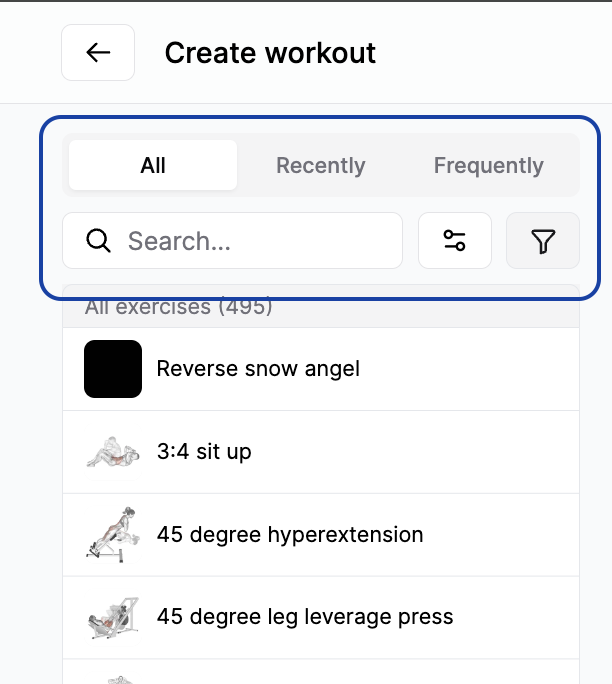Click the back arrow button
Viewport: 612px width, 684px height.
[98, 53]
